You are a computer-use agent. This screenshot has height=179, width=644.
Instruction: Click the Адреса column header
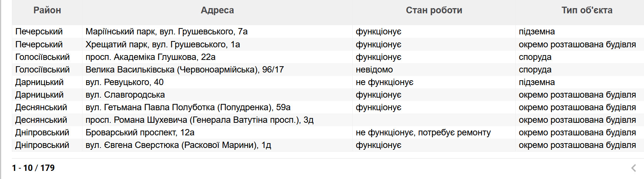(217, 10)
